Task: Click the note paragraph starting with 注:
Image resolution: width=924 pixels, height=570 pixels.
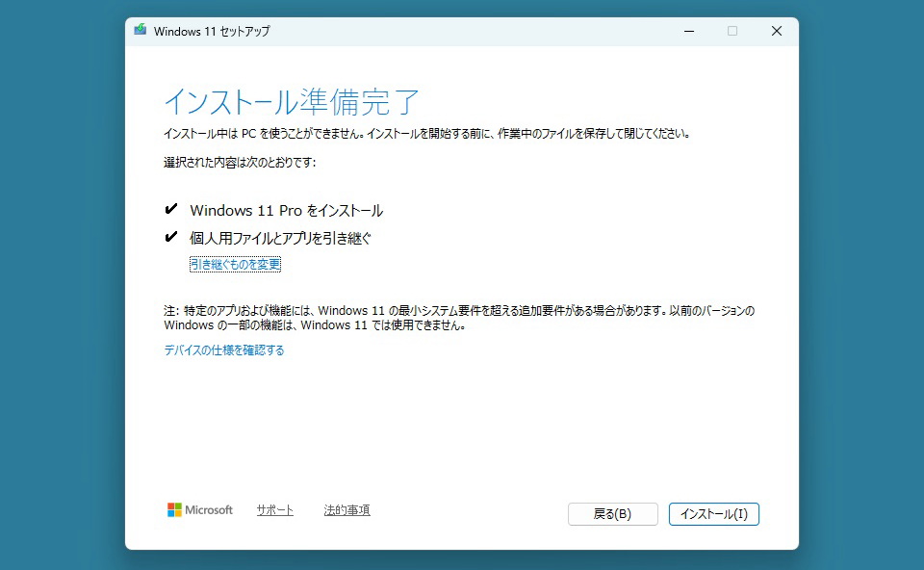Action: (x=459, y=318)
